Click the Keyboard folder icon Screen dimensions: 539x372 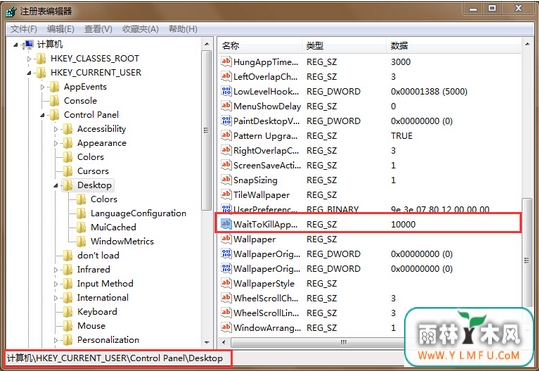[x=68, y=312]
